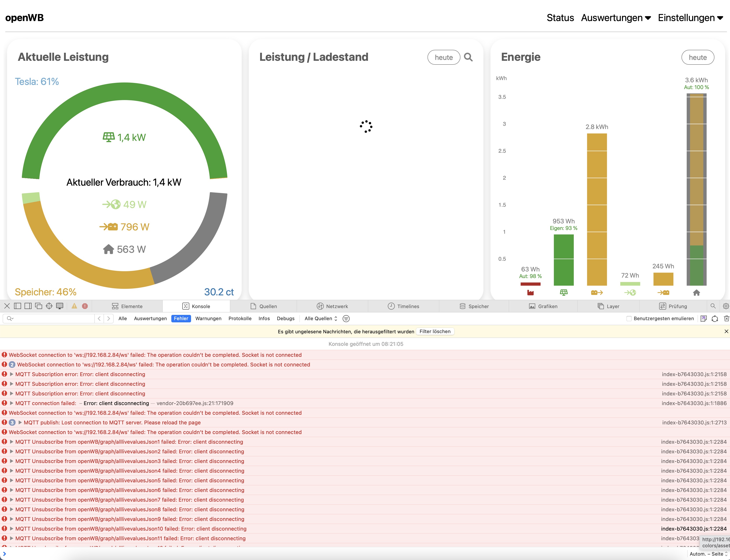
Task: Switch to the Netzwerk tab
Action: click(332, 306)
